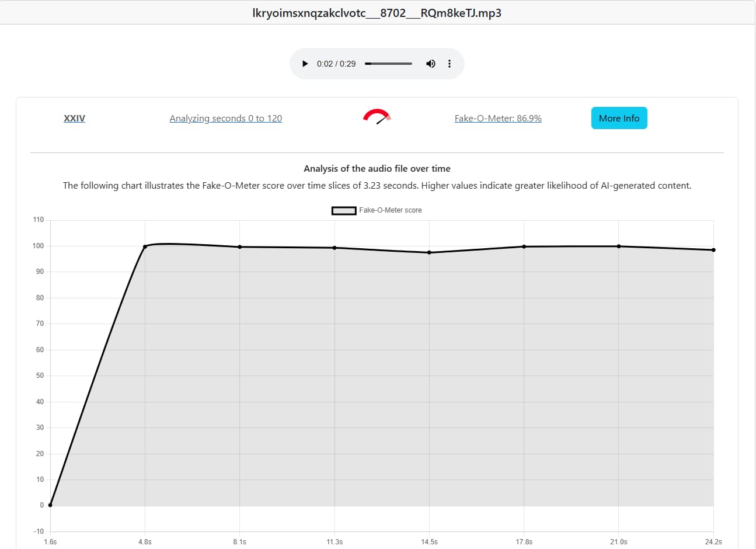Click the final data point at 24.2s
Viewport: 756px width, 549px height.
(713, 250)
